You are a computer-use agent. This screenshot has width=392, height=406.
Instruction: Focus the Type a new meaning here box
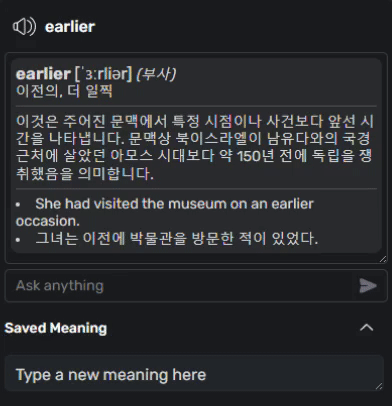point(194,373)
